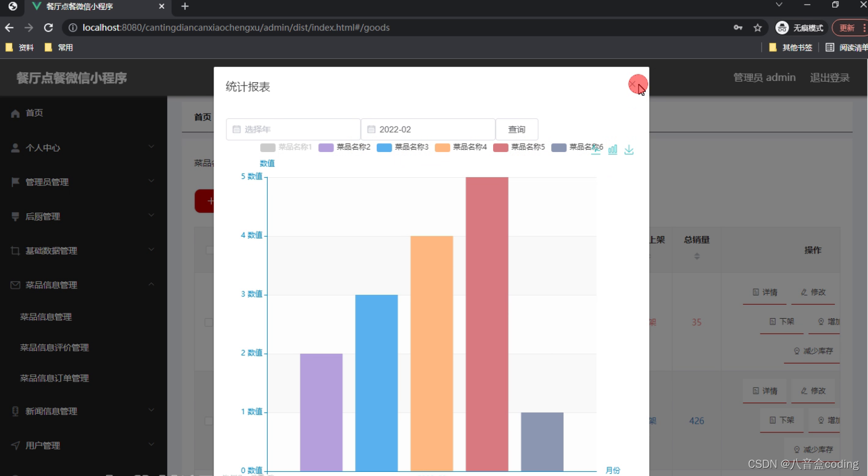Image resolution: width=868 pixels, height=476 pixels.
Task: Click 详情 button in row with 35
Action: [764, 292]
